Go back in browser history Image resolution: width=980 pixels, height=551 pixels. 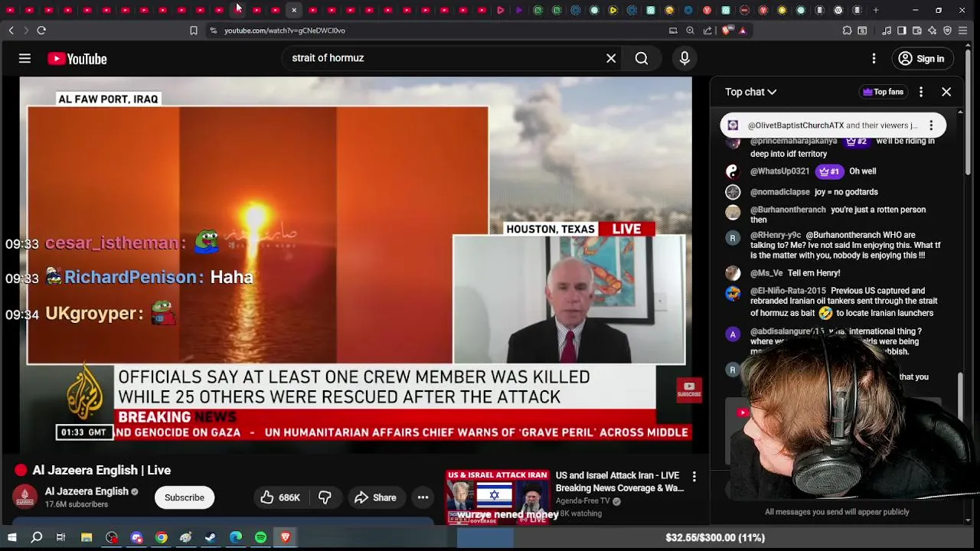pyautogui.click(x=11, y=31)
